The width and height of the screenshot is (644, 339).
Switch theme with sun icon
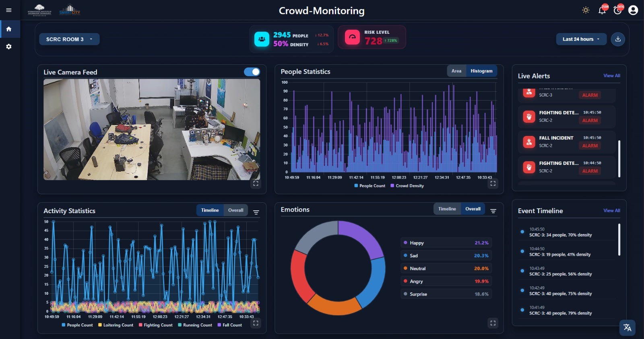[x=586, y=10]
